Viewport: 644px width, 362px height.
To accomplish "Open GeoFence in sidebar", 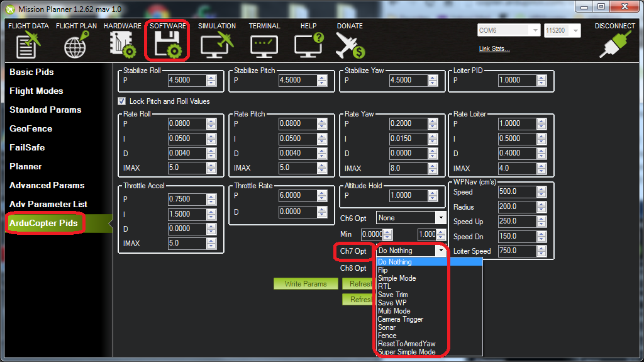I will [x=31, y=129].
